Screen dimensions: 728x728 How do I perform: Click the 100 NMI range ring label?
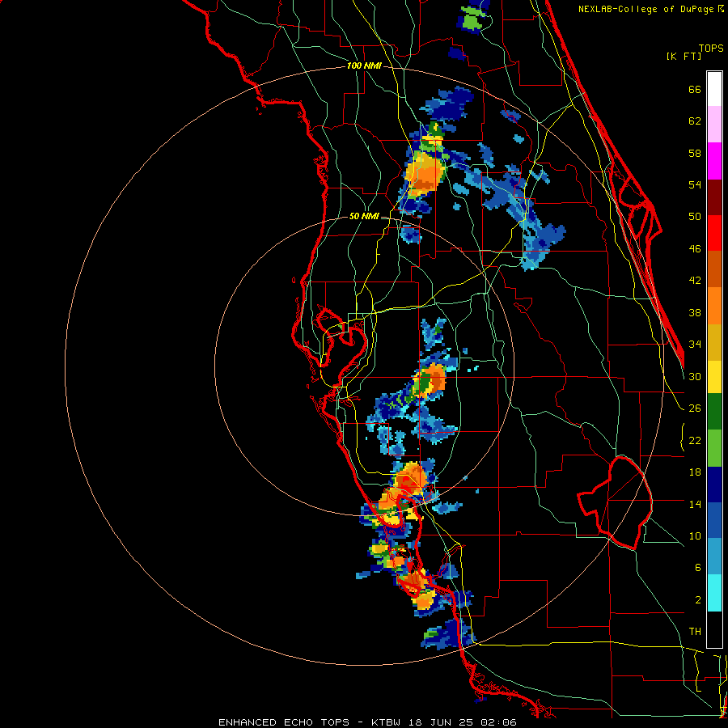tap(364, 66)
